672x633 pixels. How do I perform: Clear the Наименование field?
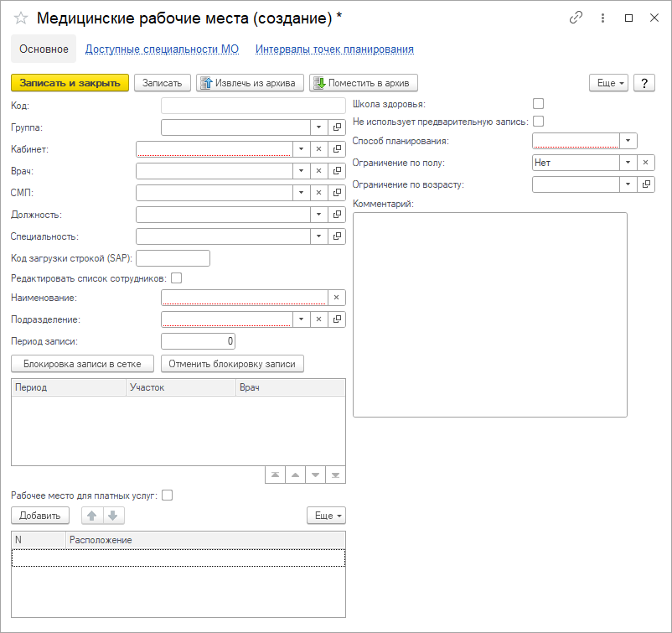click(336, 298)
